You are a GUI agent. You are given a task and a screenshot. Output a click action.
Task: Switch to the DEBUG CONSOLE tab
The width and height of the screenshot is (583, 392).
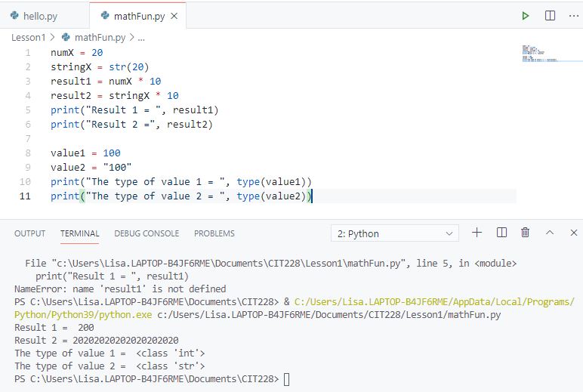click(x=147, y=233)
